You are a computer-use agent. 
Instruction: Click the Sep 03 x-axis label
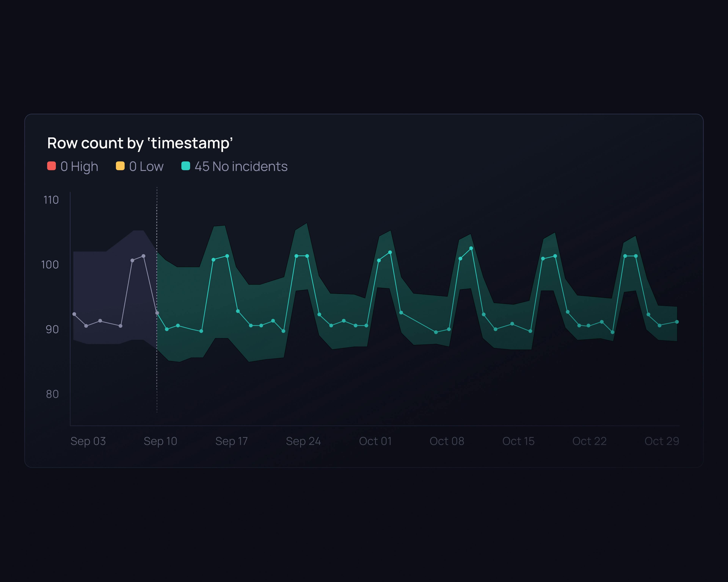point(88,441)
